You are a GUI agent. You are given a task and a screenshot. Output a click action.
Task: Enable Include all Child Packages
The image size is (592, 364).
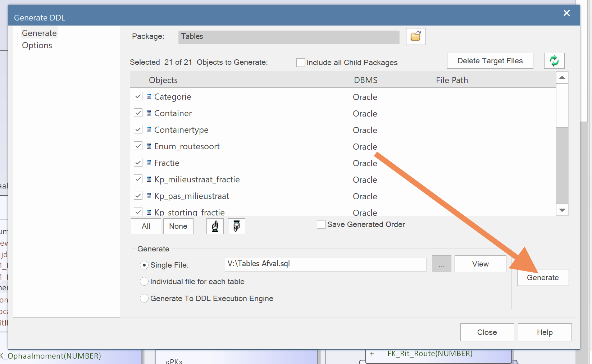point(301,63)
